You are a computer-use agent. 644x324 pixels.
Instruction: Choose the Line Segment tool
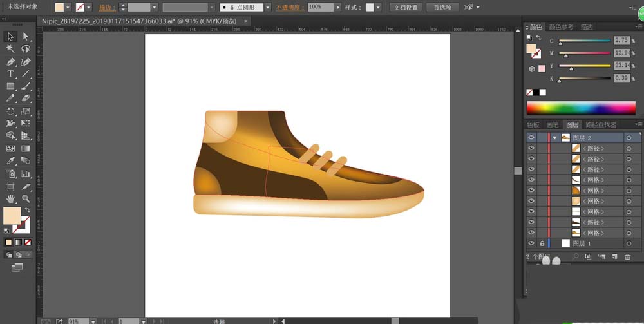26,74
